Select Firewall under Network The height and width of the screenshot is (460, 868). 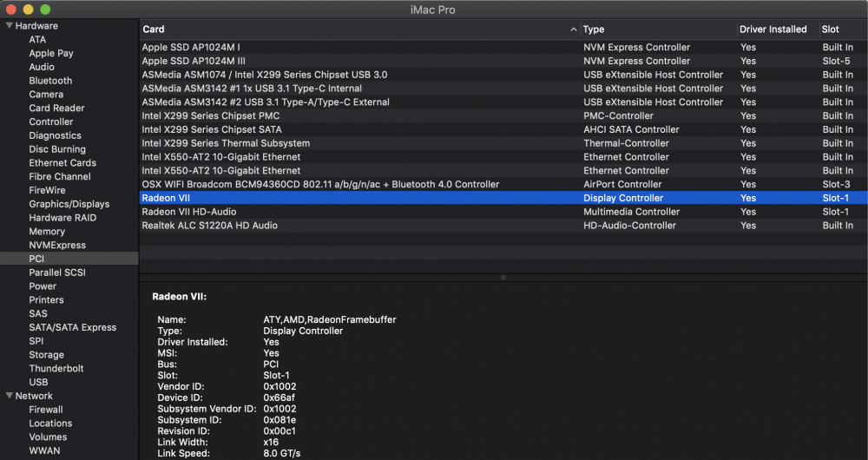45,410
